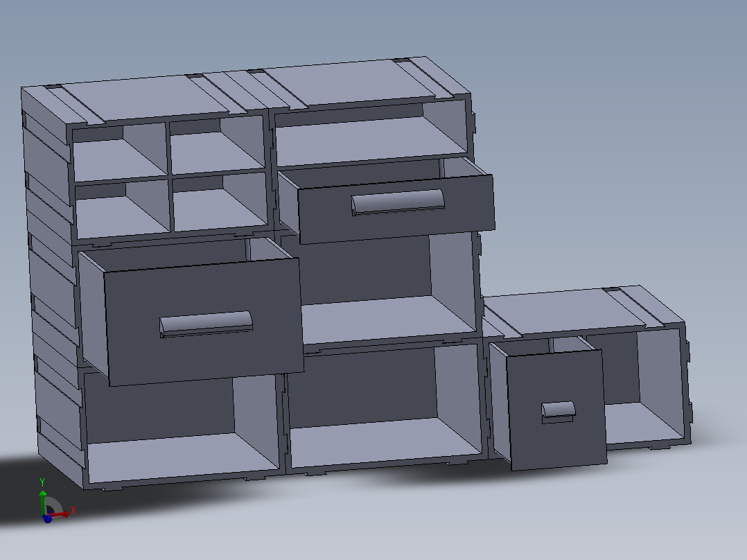Click the blue Z axis ball of triad

(x=47, y=518)
